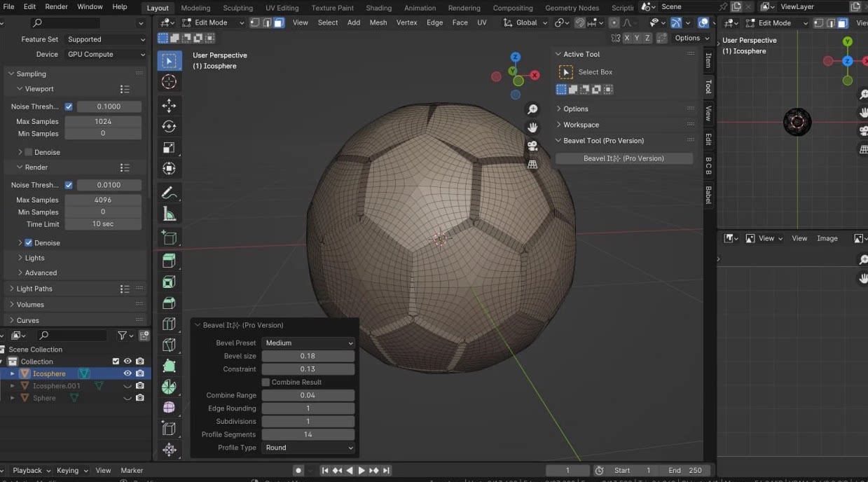The width and height of the screenshot is (868, 482).
Task: Jump to the start frame button
Action: pos(325,471)
